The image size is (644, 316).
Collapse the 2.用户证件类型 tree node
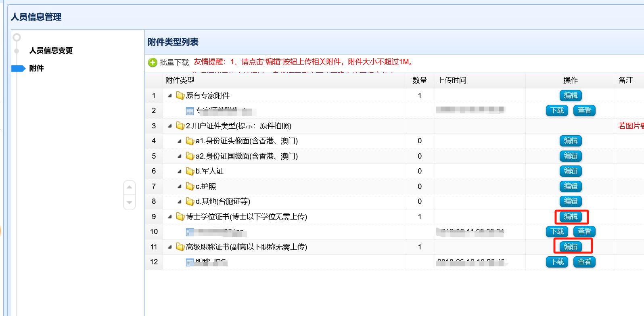click(x=170, y=126)
